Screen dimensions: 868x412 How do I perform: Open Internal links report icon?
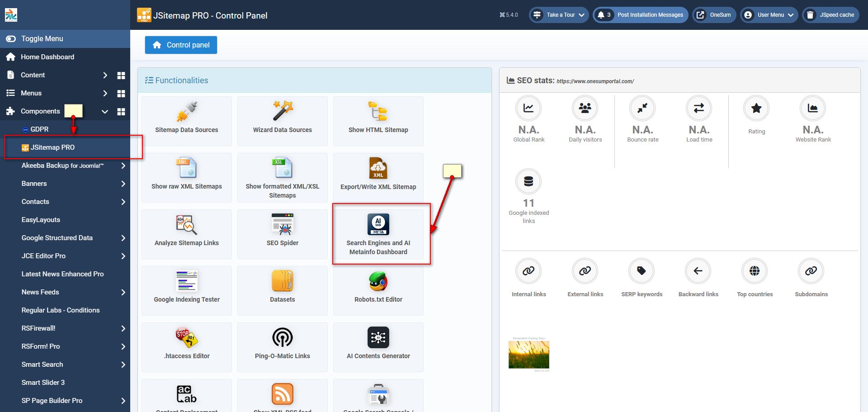528,271
